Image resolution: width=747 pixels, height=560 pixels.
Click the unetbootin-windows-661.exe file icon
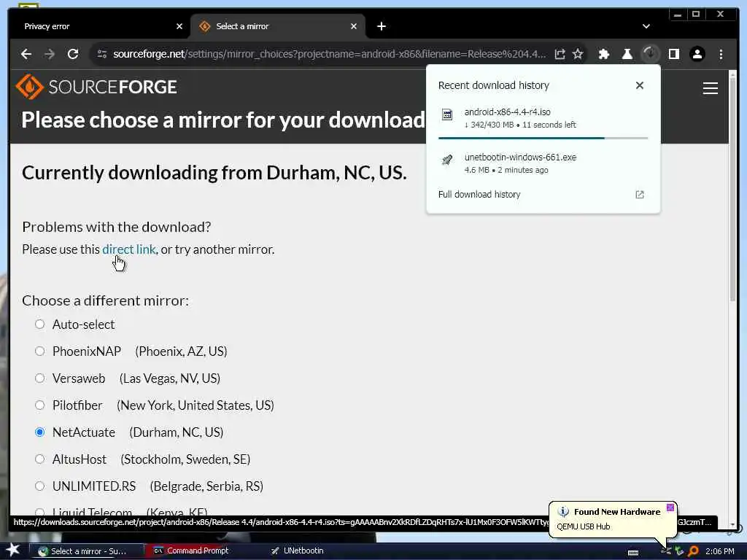coord(447,160)
